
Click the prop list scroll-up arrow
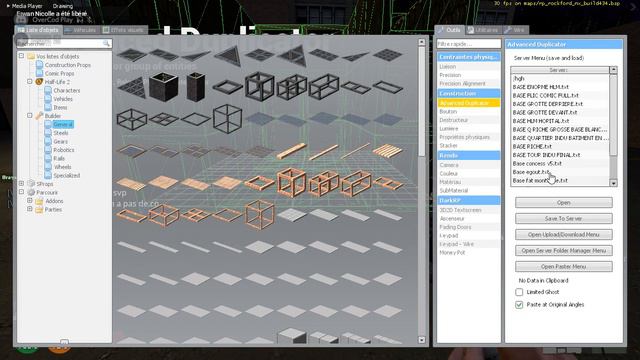[422, 42]
